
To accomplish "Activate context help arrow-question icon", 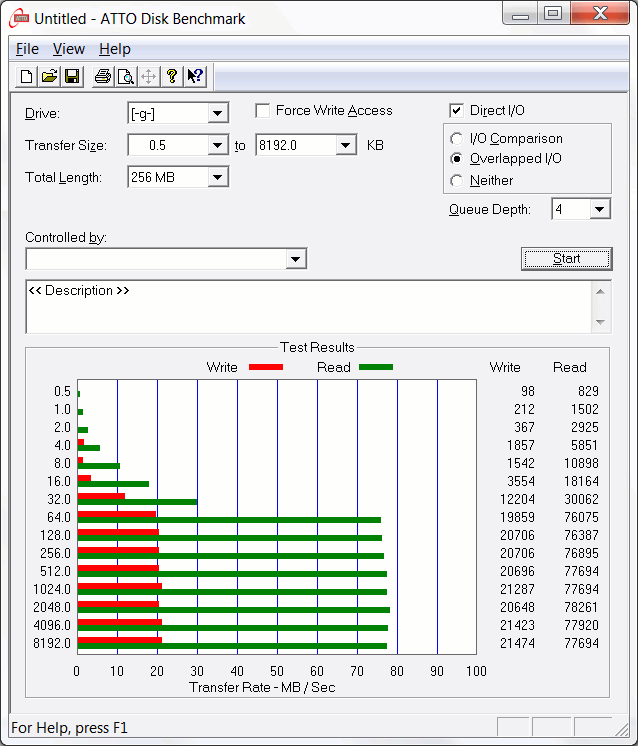I will click(x=195, y=76).
